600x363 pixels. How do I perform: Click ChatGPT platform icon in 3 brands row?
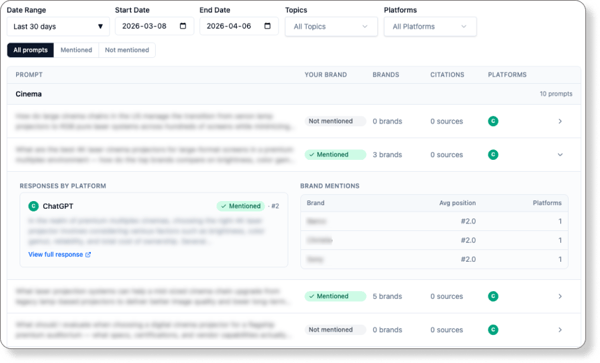click(x=493, y=155)
